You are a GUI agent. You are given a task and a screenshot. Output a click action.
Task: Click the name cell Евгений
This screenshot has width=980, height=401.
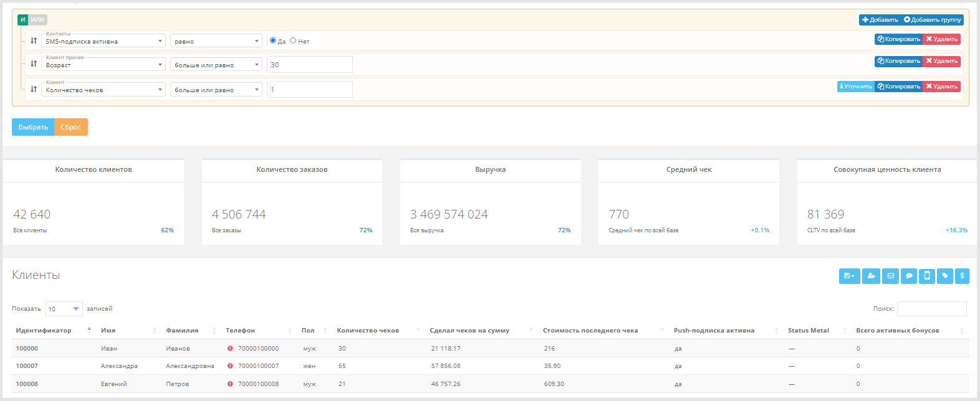(114, 384)
